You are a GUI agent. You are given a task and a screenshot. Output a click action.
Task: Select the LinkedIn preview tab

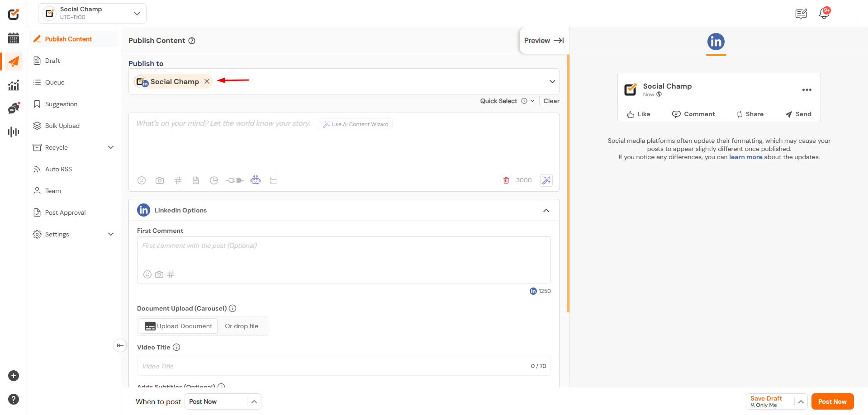click(716, 42)
